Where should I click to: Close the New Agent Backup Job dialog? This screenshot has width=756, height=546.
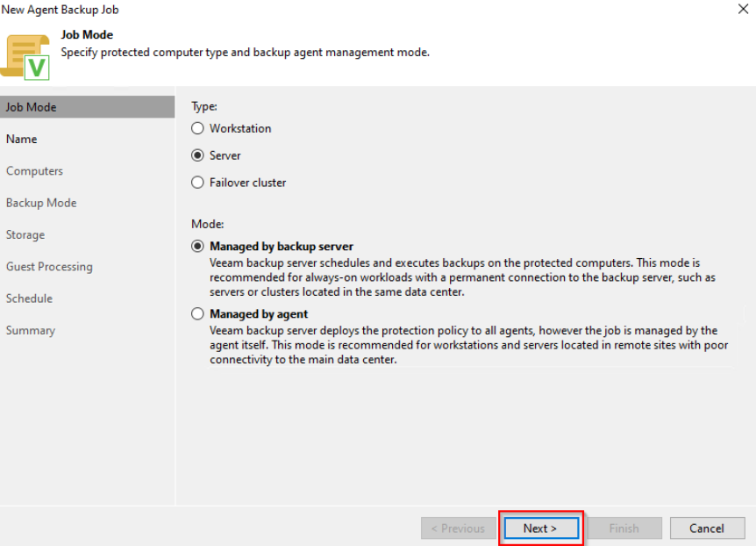coord(745,9)
